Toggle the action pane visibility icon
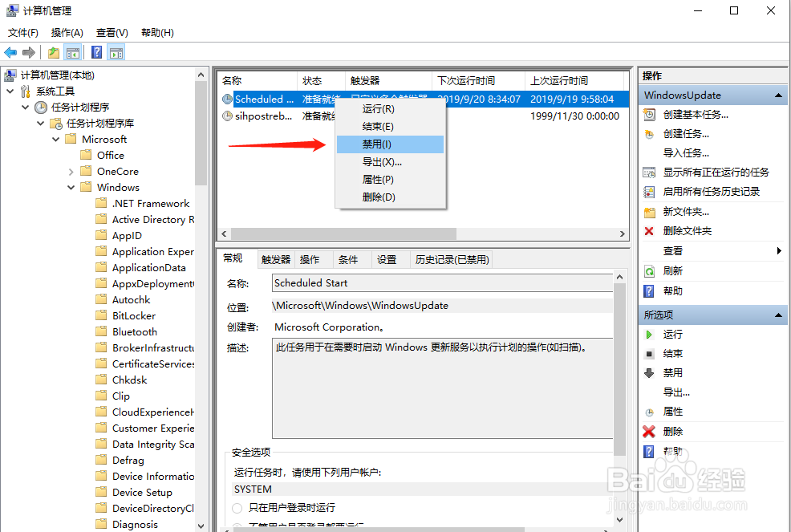 [x=116, y=52]
